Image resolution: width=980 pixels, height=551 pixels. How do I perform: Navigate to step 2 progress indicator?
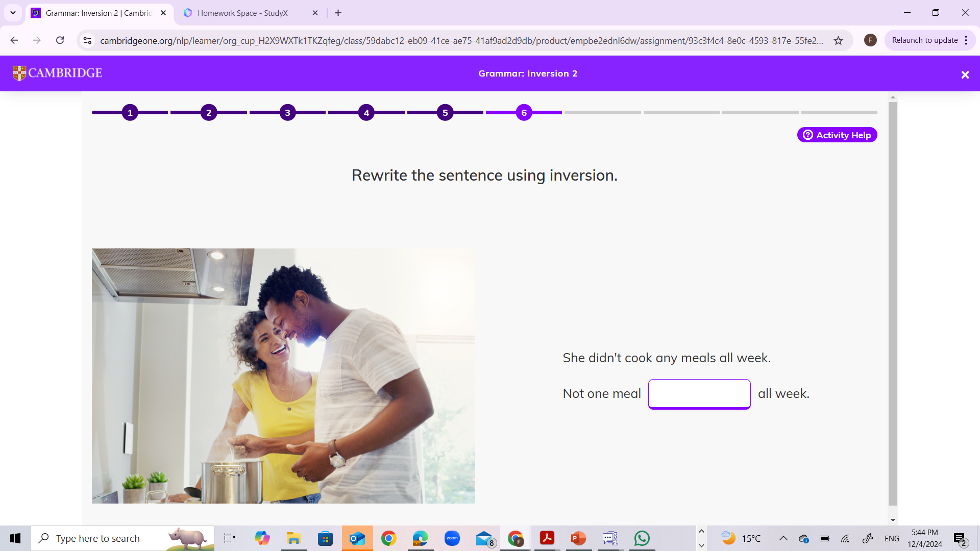[x=209, y=112]
